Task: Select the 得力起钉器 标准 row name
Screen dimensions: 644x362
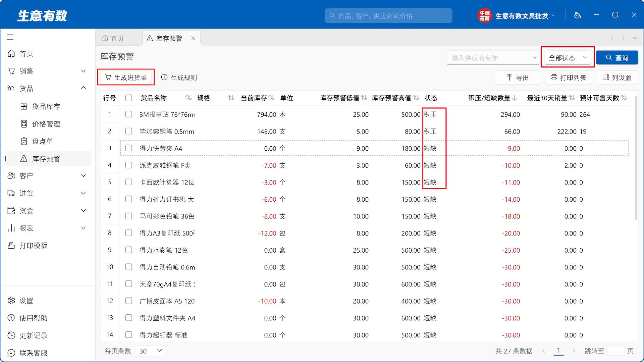Action: [163, 335]
